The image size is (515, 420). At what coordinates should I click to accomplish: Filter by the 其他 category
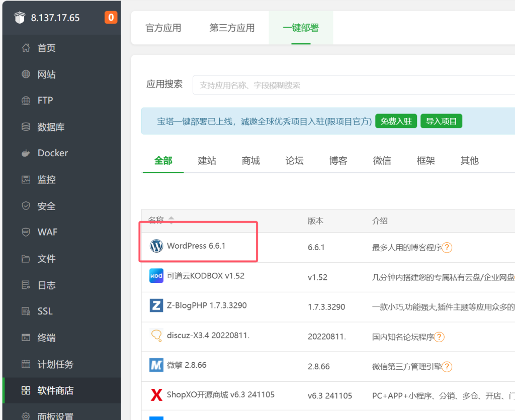(469, 160)
